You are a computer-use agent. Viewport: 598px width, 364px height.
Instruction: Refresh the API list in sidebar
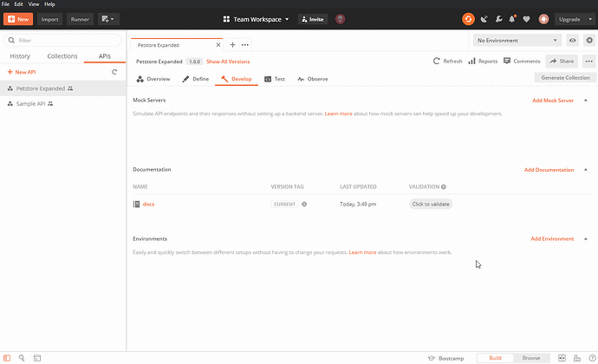114,72
